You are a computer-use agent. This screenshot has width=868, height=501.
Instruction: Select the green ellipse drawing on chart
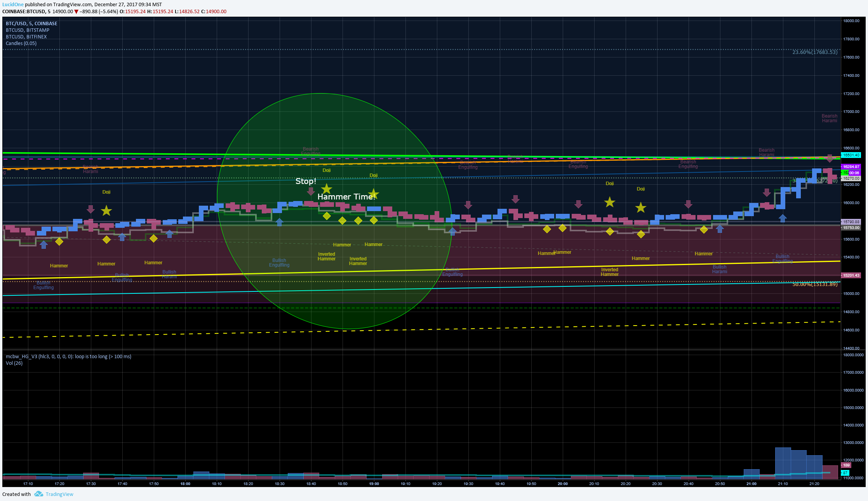pos(334,211)
